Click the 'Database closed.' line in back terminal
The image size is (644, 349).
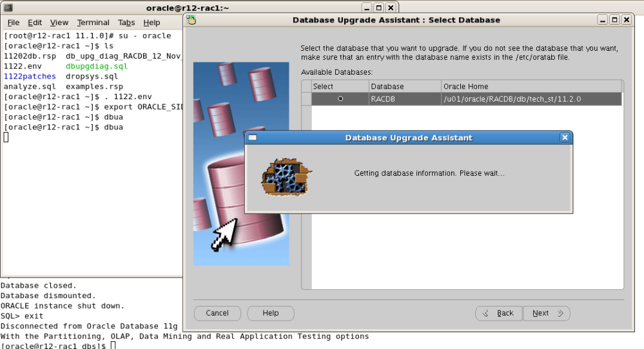tap(38, 285)
